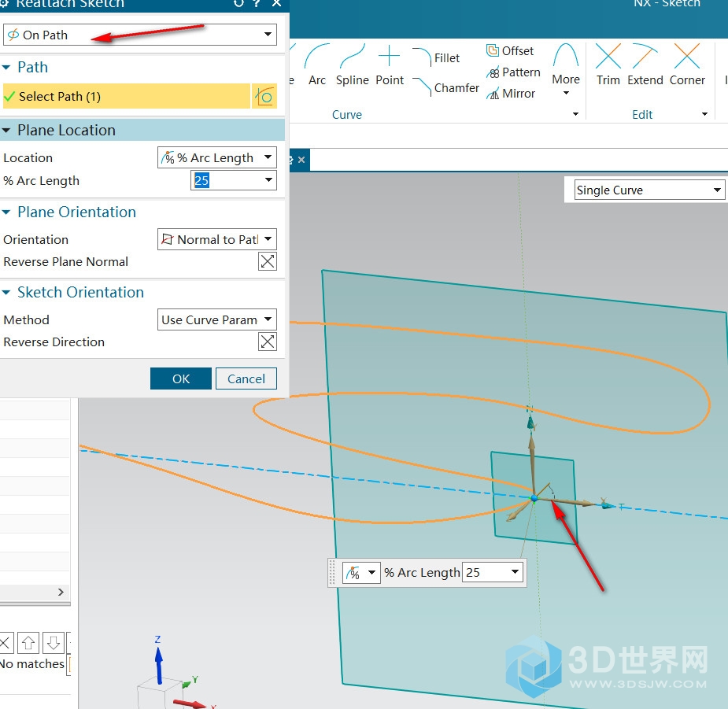Toggle Reverse Plane Normal

click(x=268, y=262)
